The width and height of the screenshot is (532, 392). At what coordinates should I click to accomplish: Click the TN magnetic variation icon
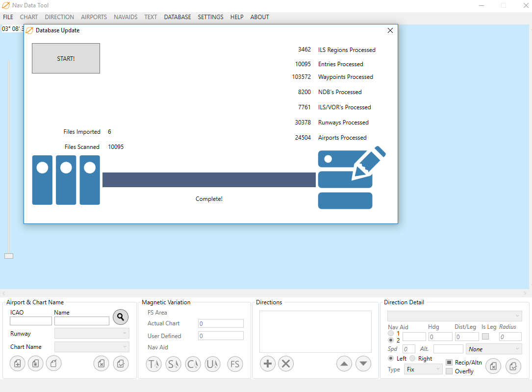pyautogui.click(x=153, y=364)
